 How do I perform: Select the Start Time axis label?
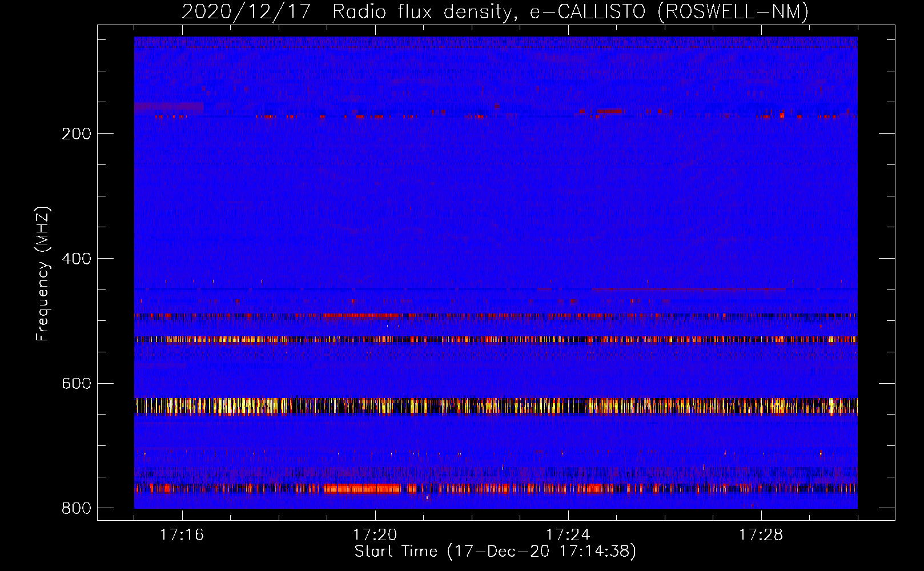[x=495, y=552]
